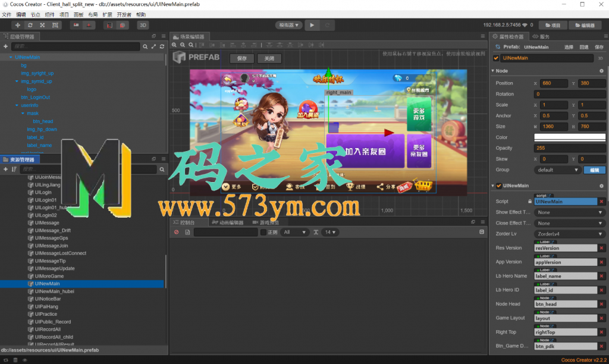The height and width of the screenshot is (364, 609).
Task: Open the 开发者 menu
Action: pyautogui.click(x=124, y=15)
